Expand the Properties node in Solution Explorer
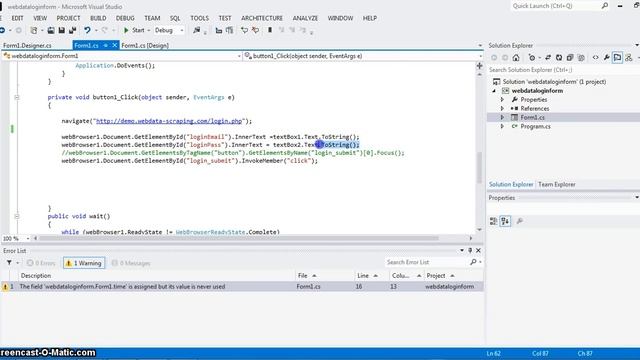 click(502, 100)
